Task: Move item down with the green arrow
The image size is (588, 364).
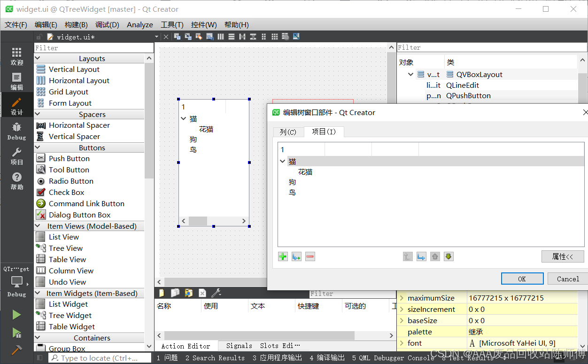Action: click(449, 256)
